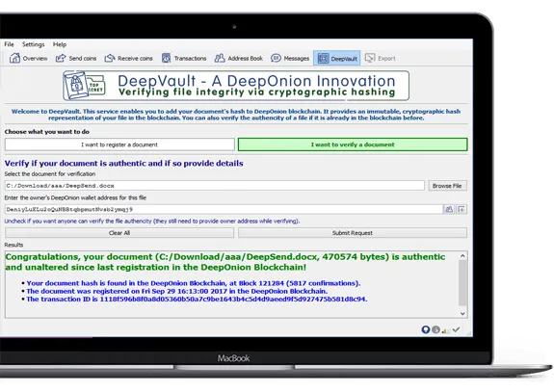Viewport: 554px width, 392px height.
Task: Open the Settings menu
Action: (x=33, y=44)
